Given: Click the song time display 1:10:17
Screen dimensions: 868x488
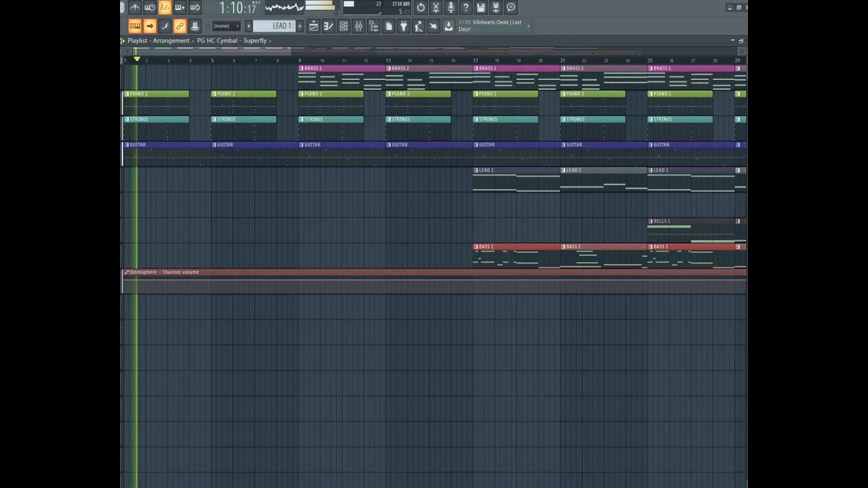Looking at the screenshot, I should point(237,8).
